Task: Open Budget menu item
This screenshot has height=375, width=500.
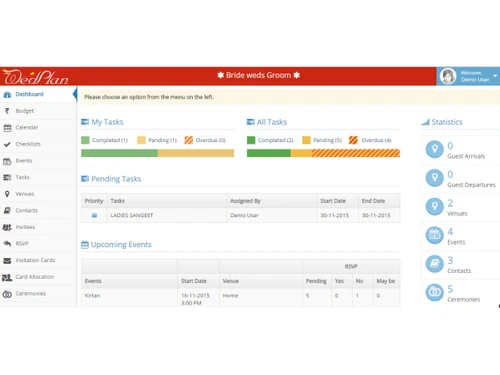Action: click(38, 111)
